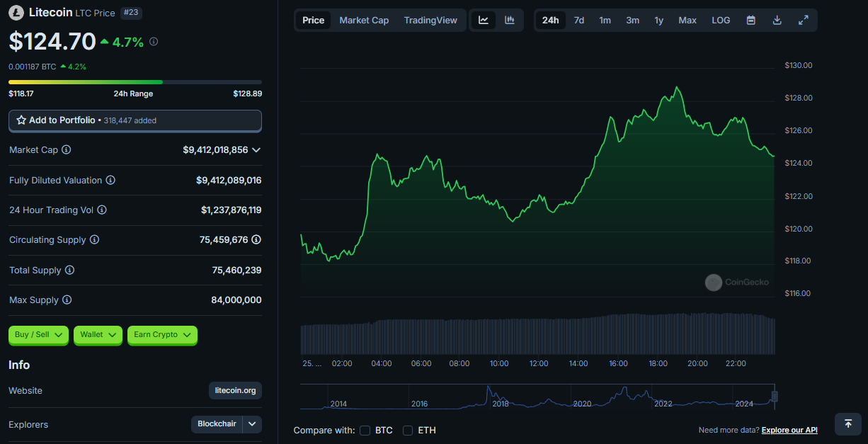This screenshot has height=444, width=868.
Task: Select the 7d time range
Action: click(579, 20)
